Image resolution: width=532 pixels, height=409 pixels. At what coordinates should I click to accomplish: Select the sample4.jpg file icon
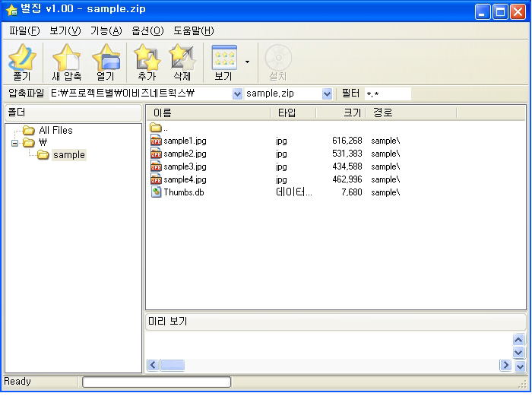(156, 179)
